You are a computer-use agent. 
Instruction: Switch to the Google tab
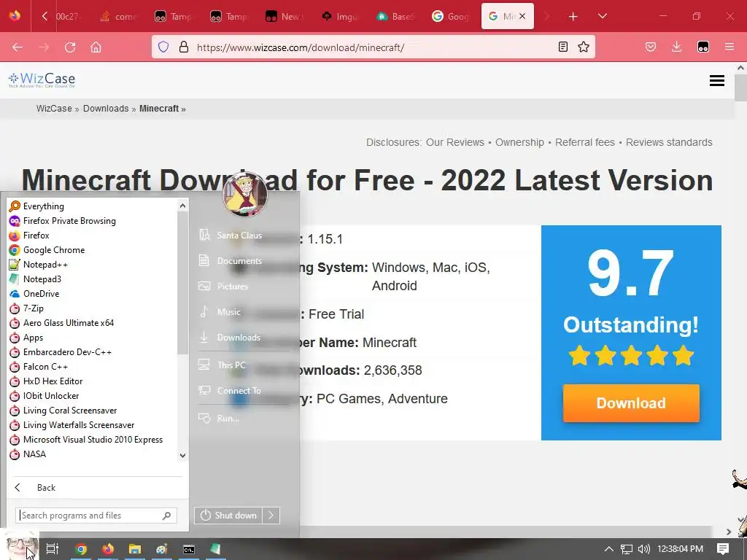[451, 17]
